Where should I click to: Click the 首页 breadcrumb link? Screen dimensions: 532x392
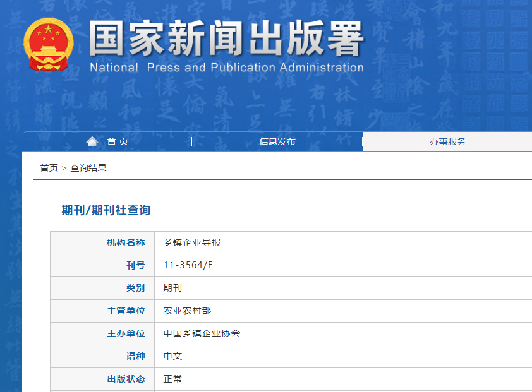click(x=49, y=168)
